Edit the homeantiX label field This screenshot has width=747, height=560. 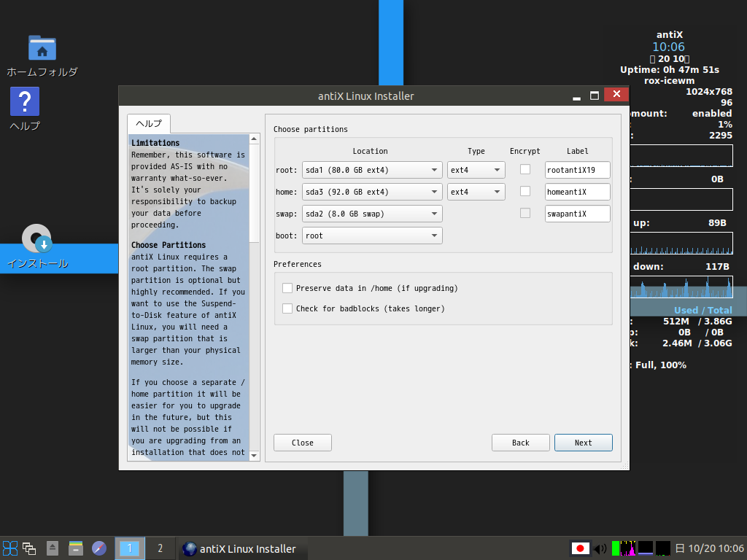pos(578,192)
